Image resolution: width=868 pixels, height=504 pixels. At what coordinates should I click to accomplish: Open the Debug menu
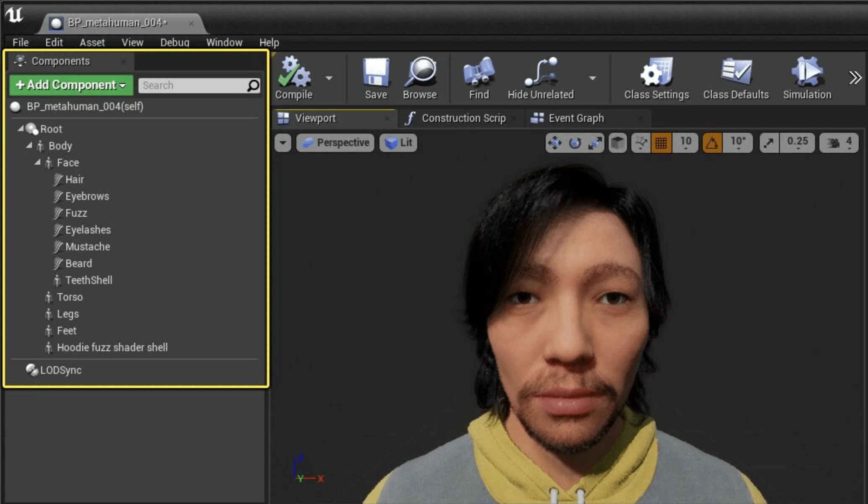(175, 42)
